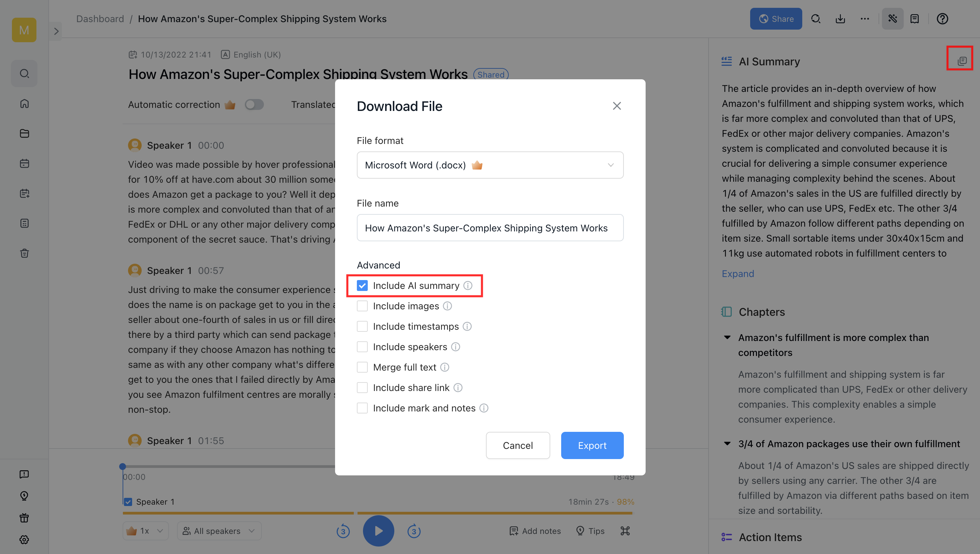Click the playback progress handle

click(x=123, y=467)
